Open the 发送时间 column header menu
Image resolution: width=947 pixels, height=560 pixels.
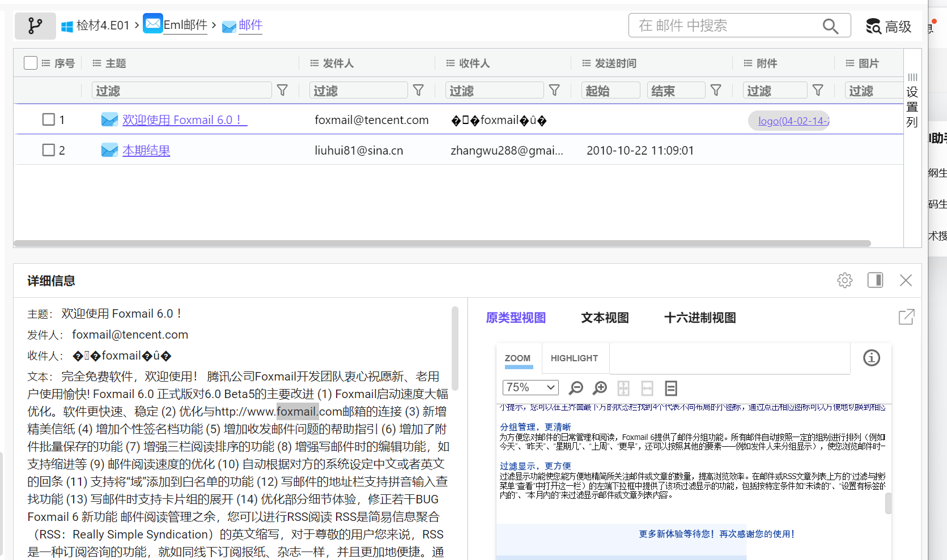pyautogui.click(x=587, y=63)
